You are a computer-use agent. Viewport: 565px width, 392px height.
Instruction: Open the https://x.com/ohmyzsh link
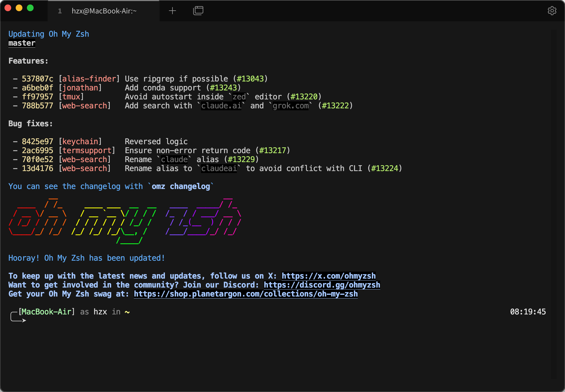pos(329,276)
